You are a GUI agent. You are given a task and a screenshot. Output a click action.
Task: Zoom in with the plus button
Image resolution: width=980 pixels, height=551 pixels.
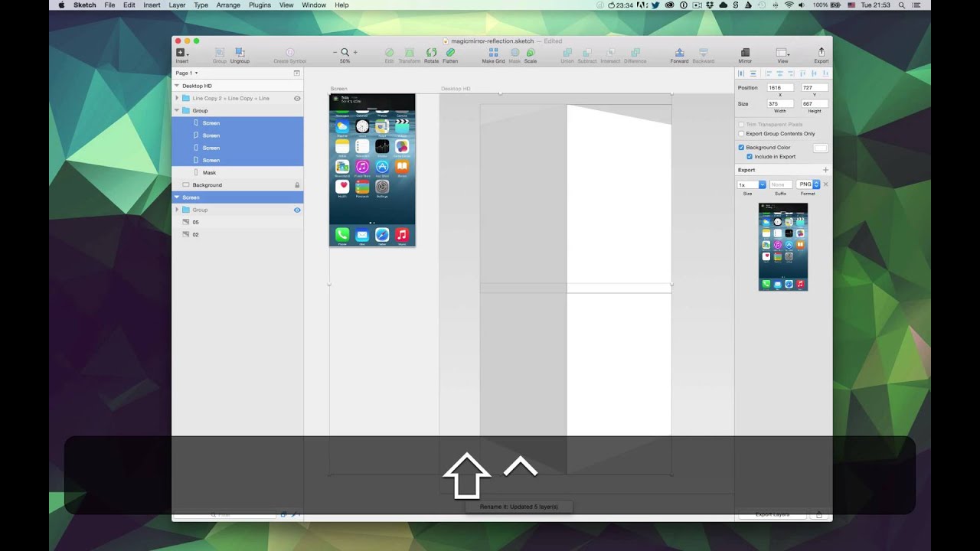coord(355,53)
